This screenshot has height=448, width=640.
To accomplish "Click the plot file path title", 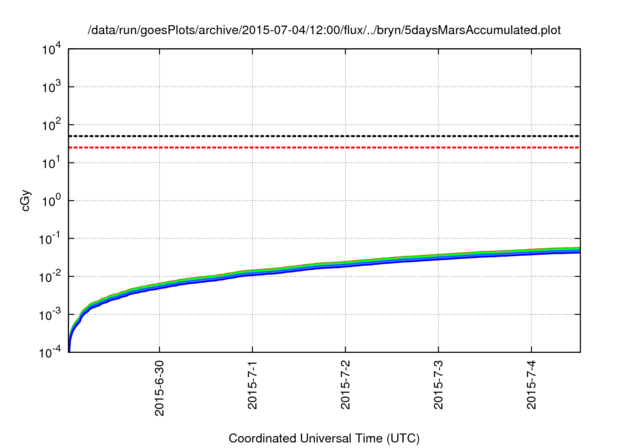I will coord(324,30).
